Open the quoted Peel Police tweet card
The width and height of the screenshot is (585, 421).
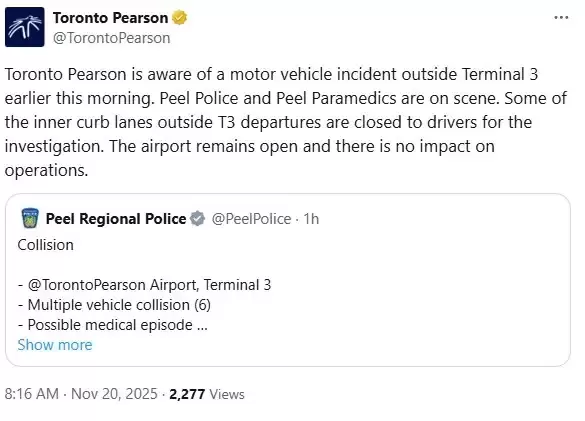click(288, 280)
